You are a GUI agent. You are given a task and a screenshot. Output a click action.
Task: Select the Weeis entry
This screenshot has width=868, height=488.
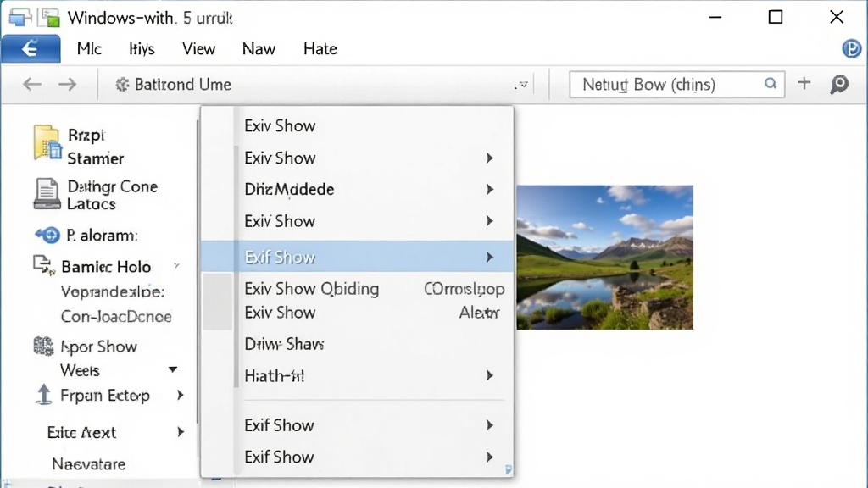click(80, 370)
